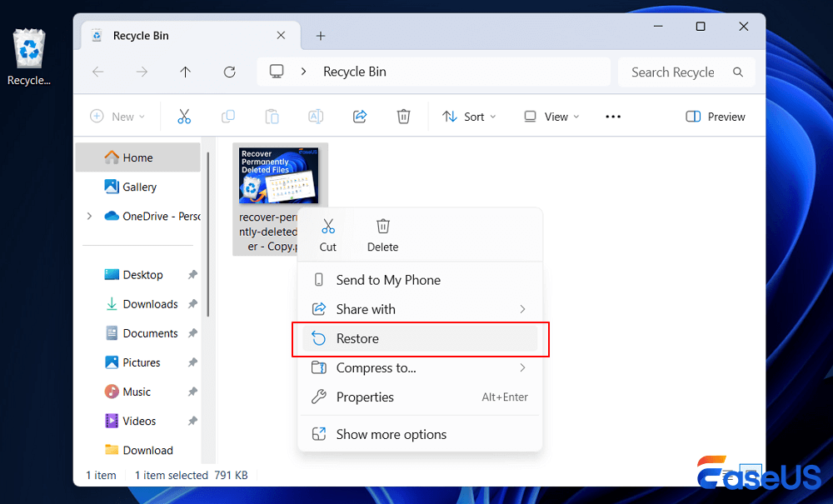Select the Cut icon on the toolbar
This screenshot has height=504, width=833.
click(184, 116)
